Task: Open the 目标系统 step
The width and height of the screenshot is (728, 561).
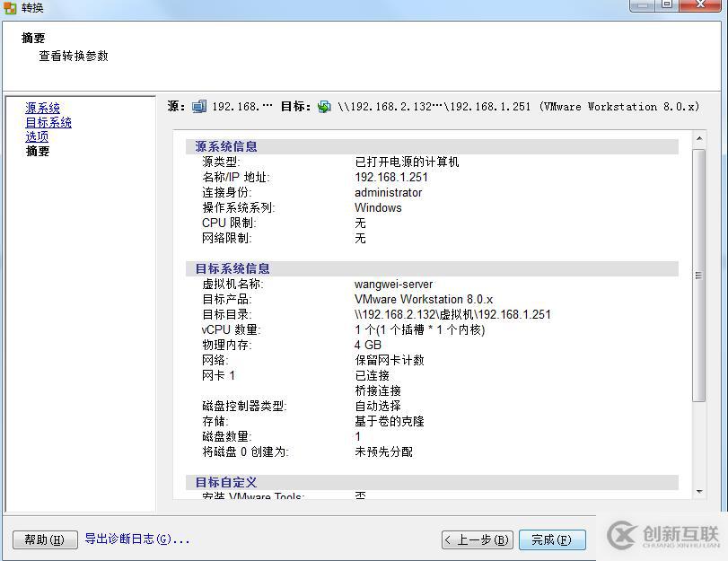Action: (x=48, y=122)
